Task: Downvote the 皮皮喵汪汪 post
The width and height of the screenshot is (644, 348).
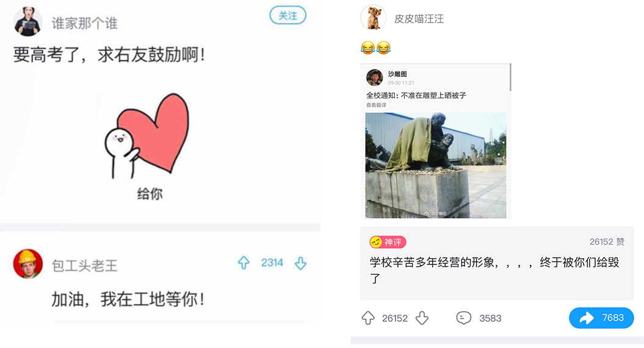Action: [422, 318]
